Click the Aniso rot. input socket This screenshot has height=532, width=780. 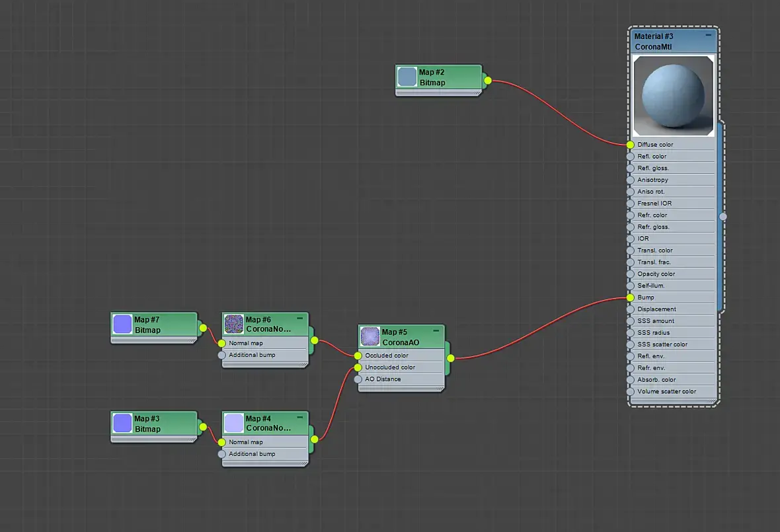(x=630, y=192)
